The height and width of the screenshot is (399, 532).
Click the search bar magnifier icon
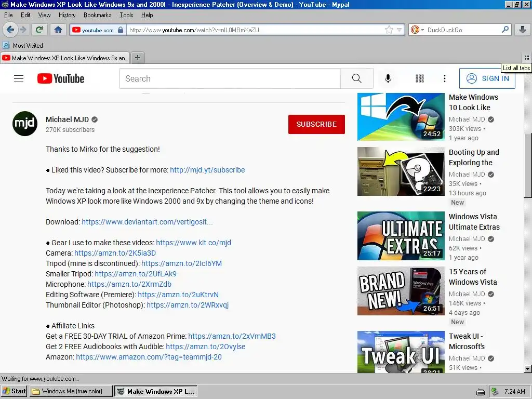[505, 30]
